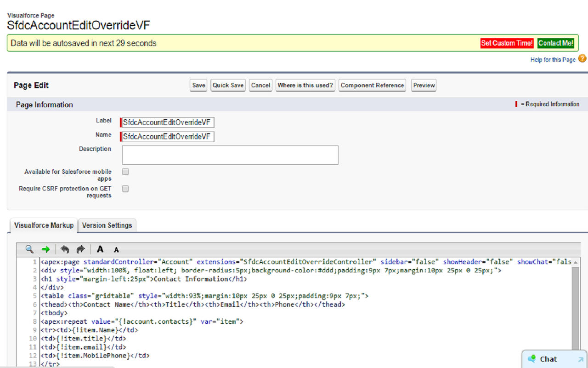Click the green go-to-line arrow icon
588x368 pixels.
45,249
